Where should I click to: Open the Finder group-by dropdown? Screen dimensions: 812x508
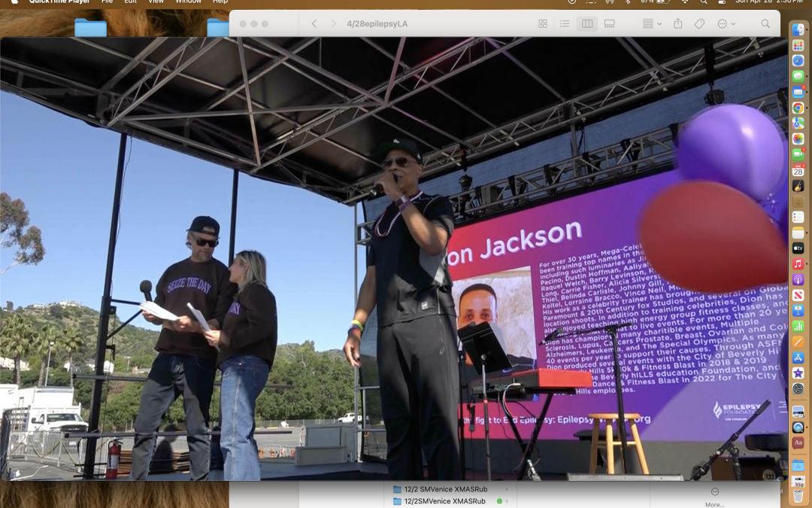click(651, 24)
